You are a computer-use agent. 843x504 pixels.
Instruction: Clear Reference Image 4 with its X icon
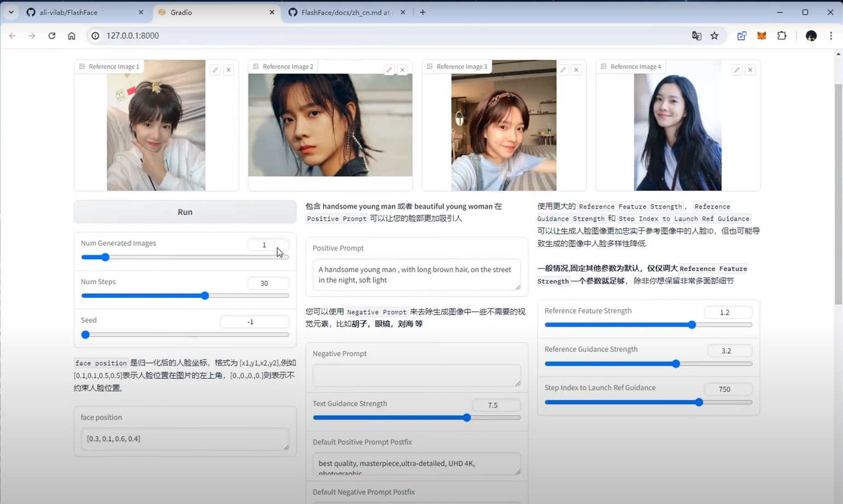[750, 69]
